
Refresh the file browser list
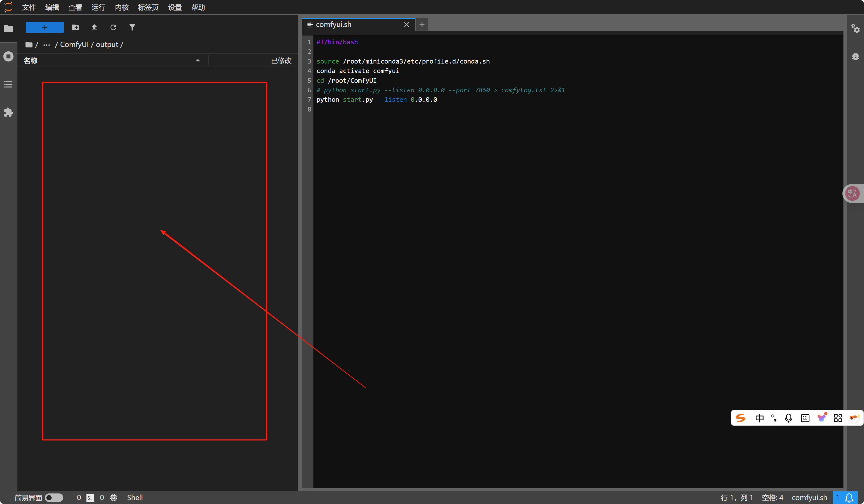pos(113,27)
